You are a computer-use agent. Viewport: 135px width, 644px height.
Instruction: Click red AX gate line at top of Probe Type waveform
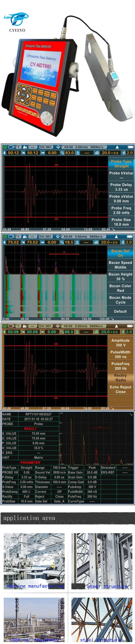click(x=56, y=166)
